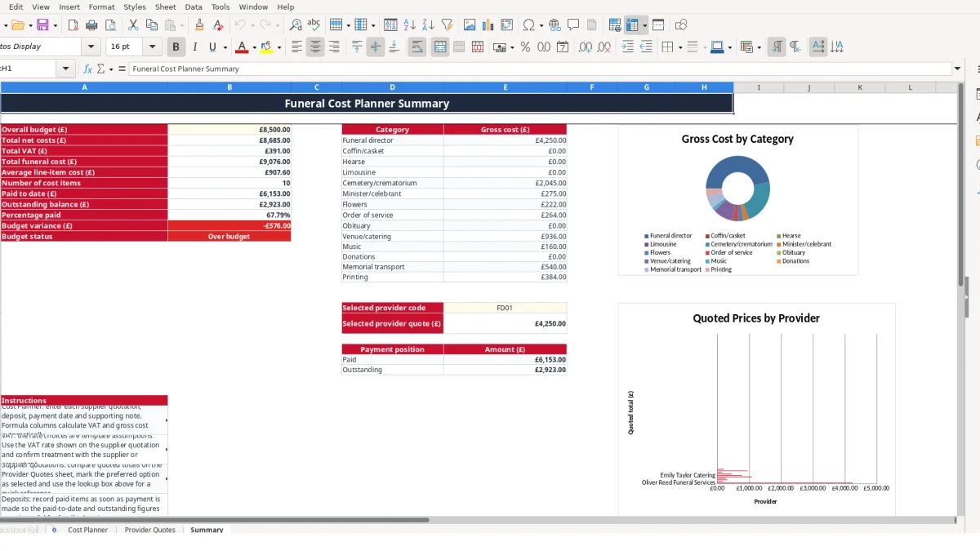
Task: Click column header D
Action: 392,87
